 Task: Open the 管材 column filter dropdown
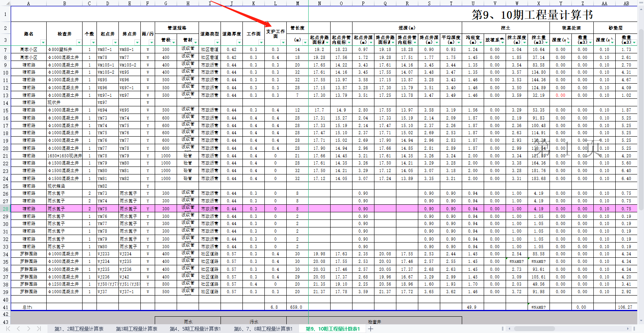pyautogui.click(x=195, y=42)
